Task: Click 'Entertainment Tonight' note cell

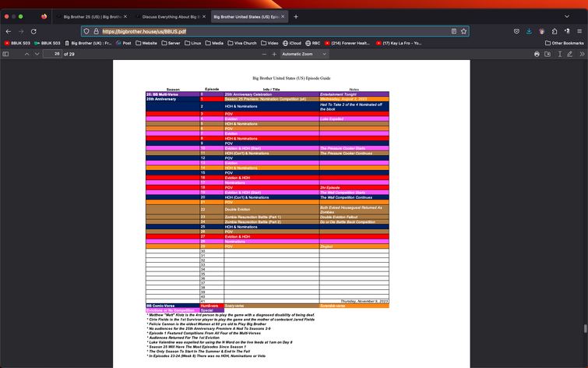Action: pos(354,94)
